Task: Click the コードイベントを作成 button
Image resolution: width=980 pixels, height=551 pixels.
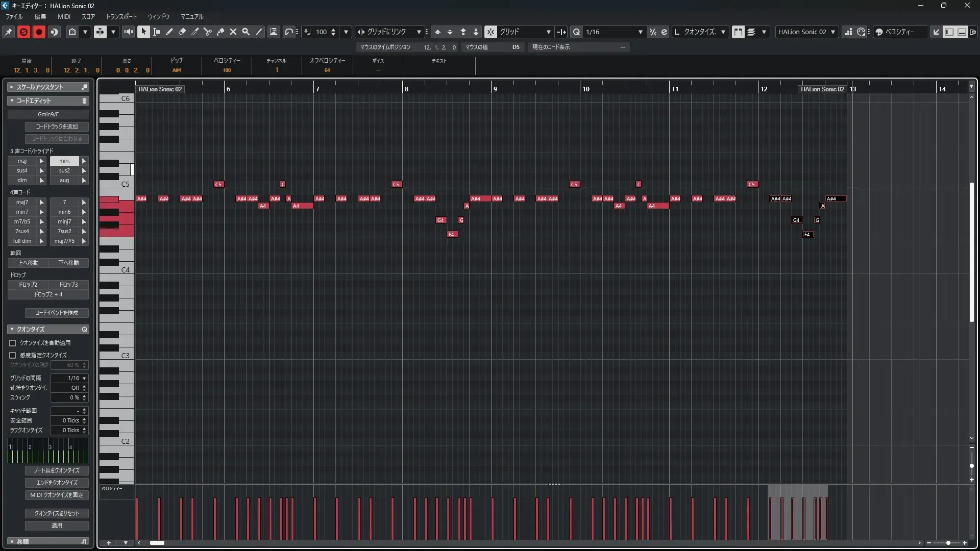Action: pos(57,313)
